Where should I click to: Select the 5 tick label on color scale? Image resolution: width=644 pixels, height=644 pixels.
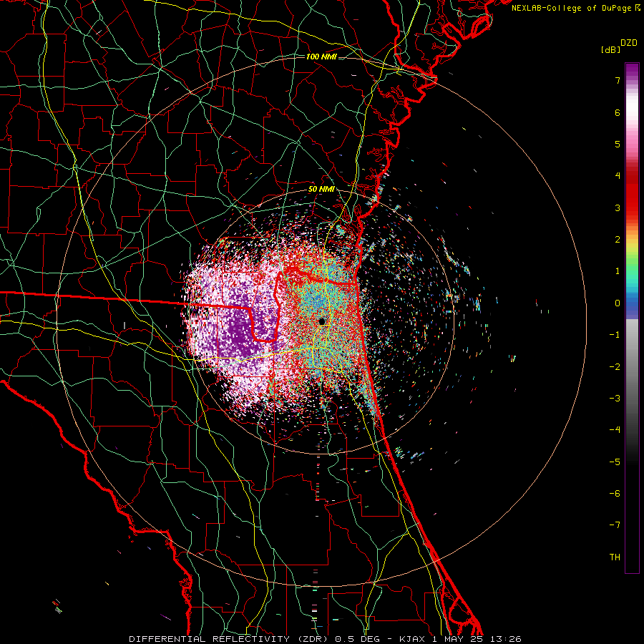[618, 144]
